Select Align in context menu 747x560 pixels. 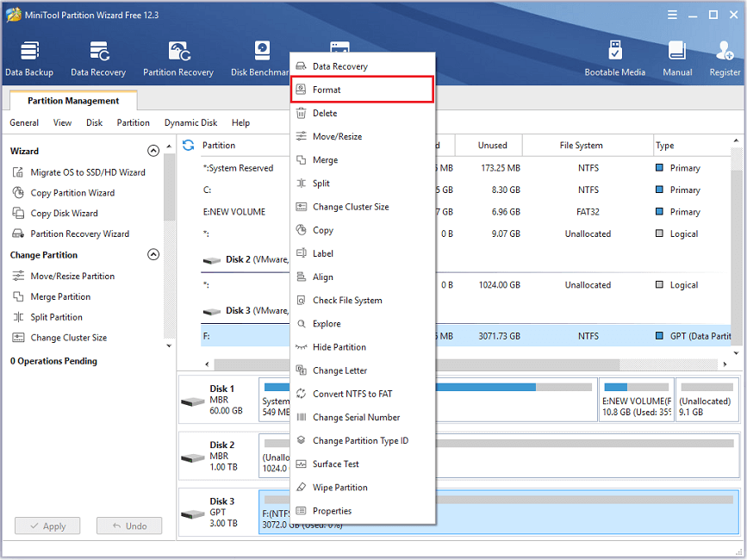click(363, 277)
